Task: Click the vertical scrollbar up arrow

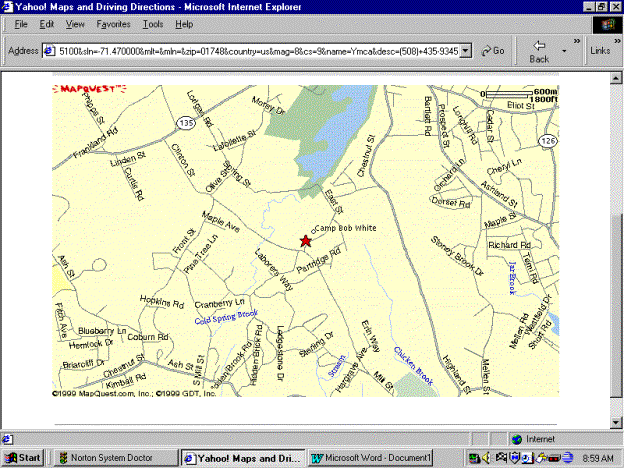Action: [616, 78]
